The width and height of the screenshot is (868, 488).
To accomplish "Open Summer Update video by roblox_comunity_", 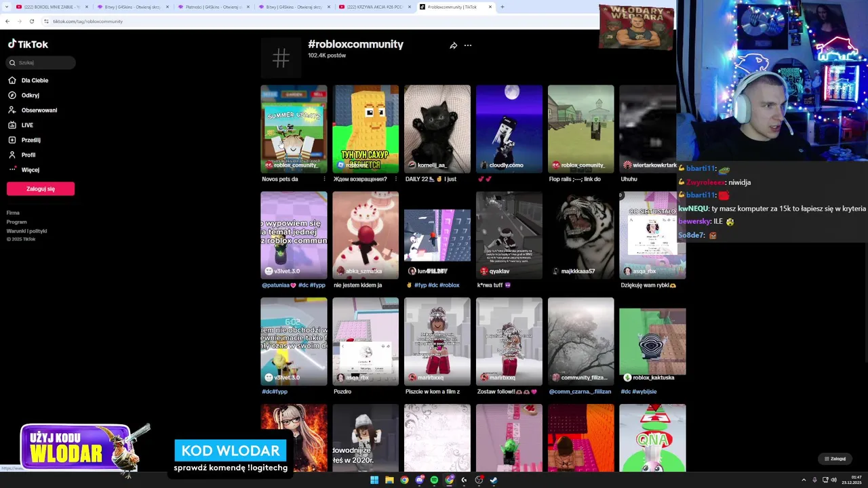I will pos(294,129).
